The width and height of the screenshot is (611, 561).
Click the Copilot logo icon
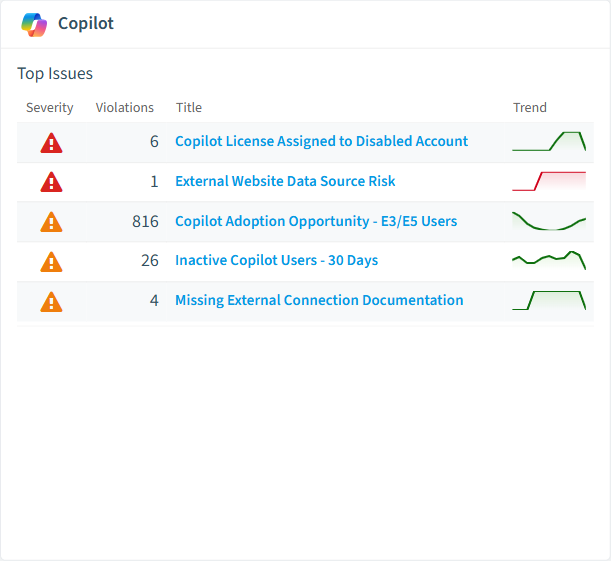click(x=34, y=25)
